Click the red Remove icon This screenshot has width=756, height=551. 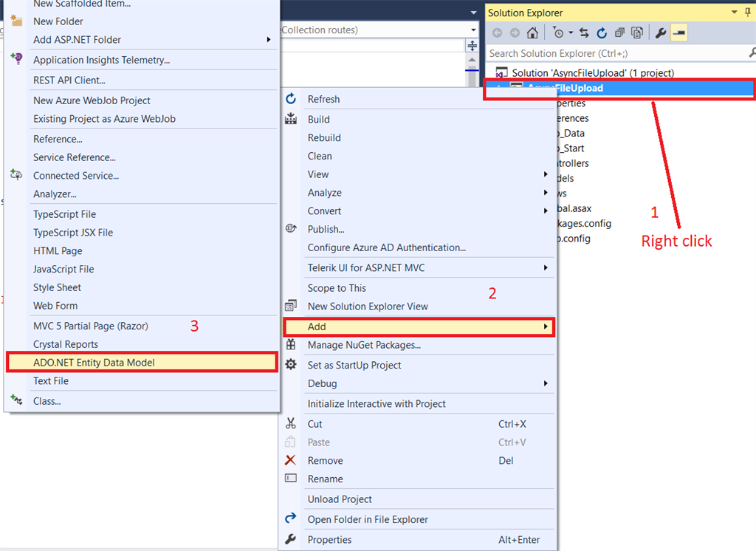pyautogui.click(x=291, y=460)
